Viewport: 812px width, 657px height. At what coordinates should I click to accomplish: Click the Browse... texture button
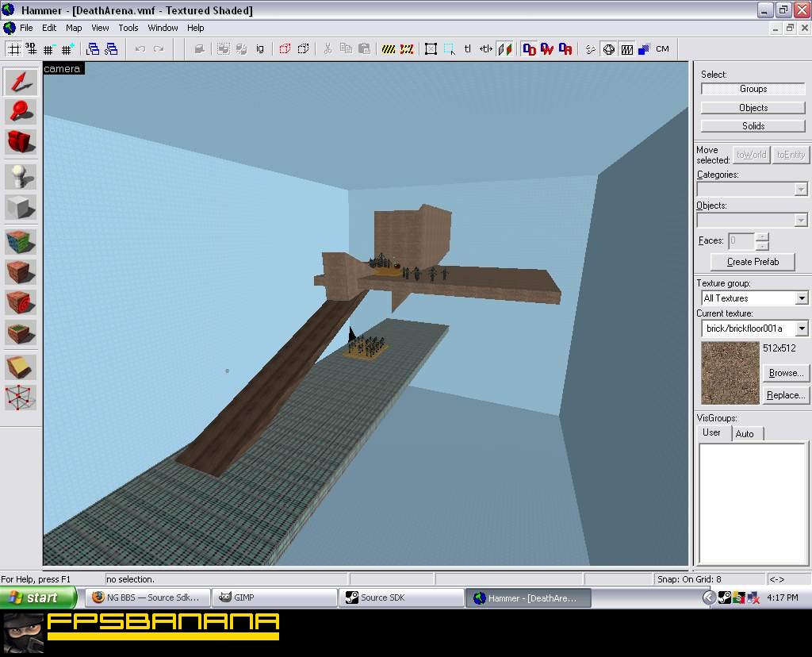[786, 373]
